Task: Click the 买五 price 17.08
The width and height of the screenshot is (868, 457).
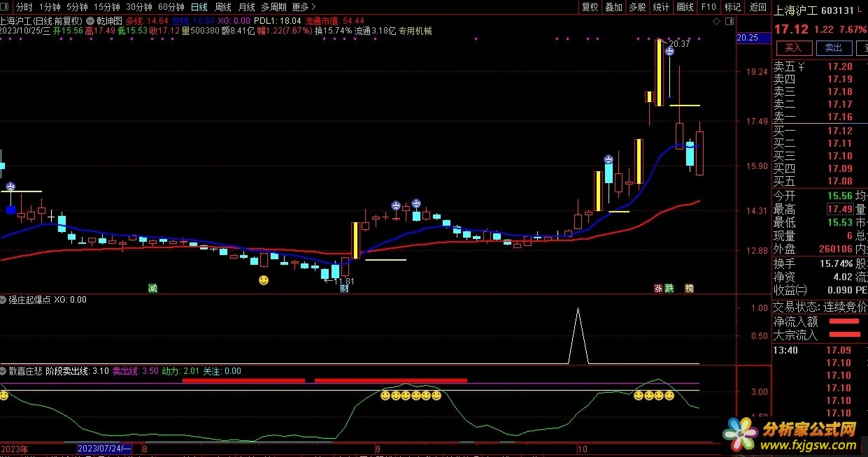Action: pos(839,182)
